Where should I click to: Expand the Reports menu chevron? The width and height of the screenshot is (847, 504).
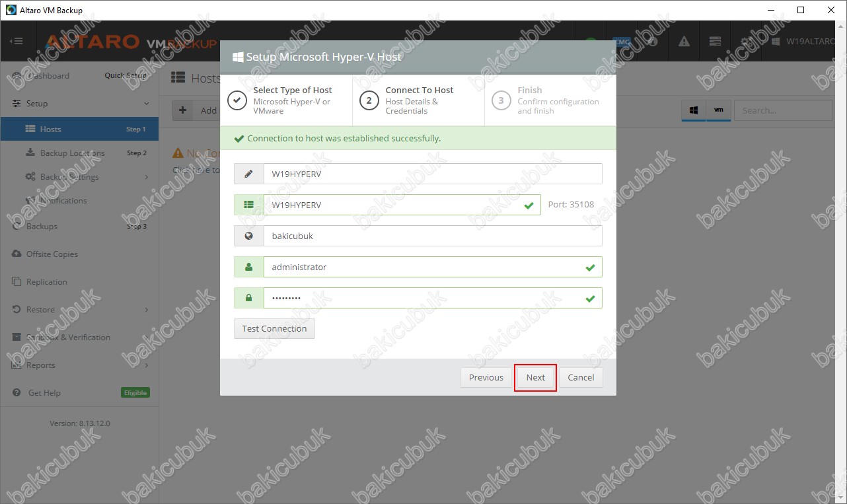(147, 365)
